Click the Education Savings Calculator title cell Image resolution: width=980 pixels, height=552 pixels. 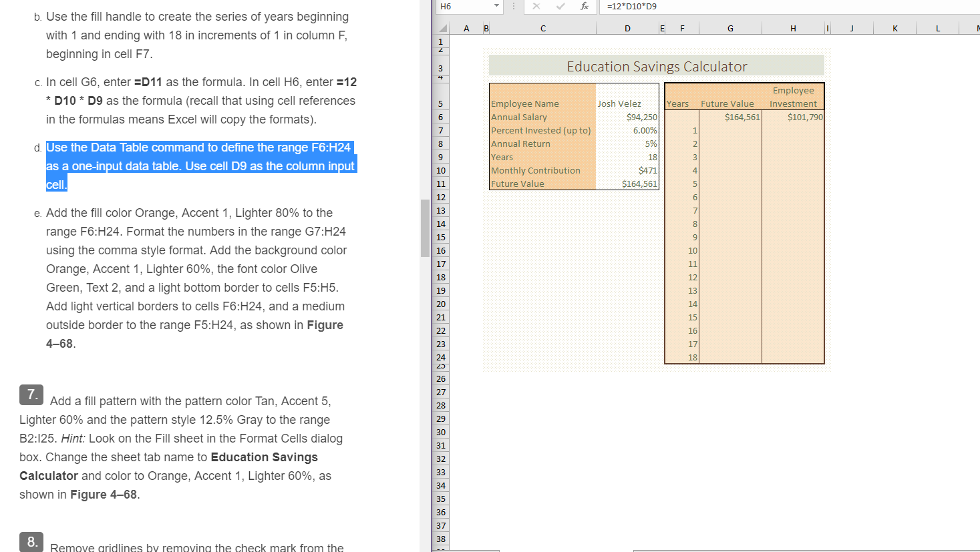tap(656, 65)
